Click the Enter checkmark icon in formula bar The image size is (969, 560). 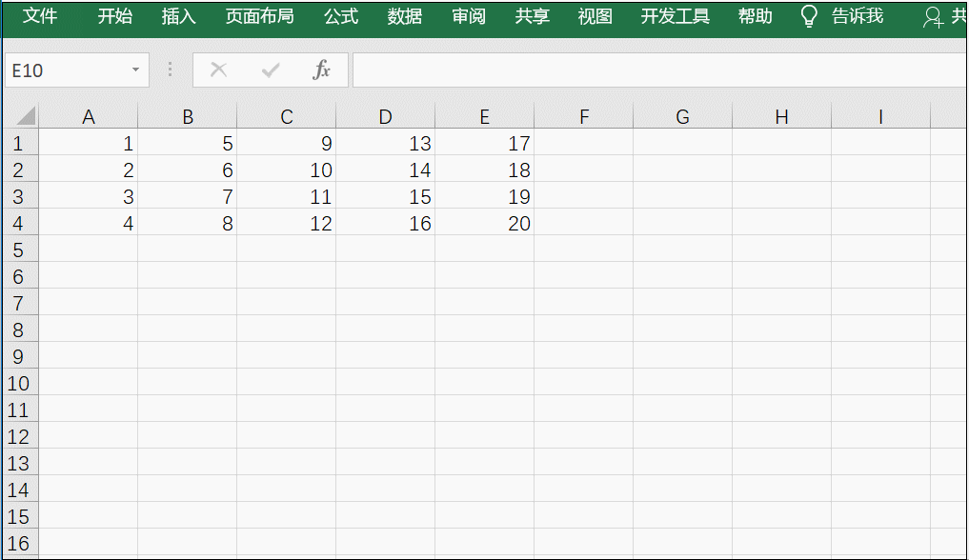point(270,70)
